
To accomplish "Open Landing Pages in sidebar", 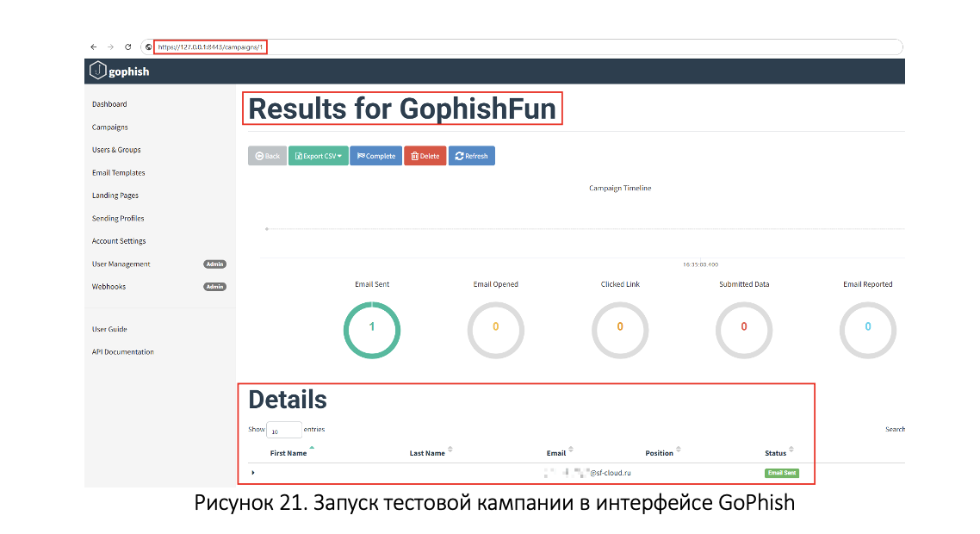I will coord(115,196).
